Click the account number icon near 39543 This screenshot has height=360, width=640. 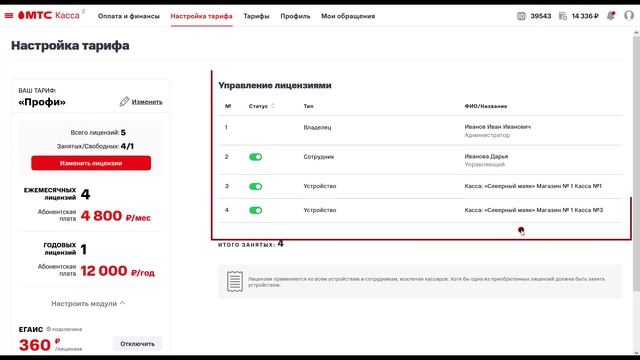pos(521,16)
